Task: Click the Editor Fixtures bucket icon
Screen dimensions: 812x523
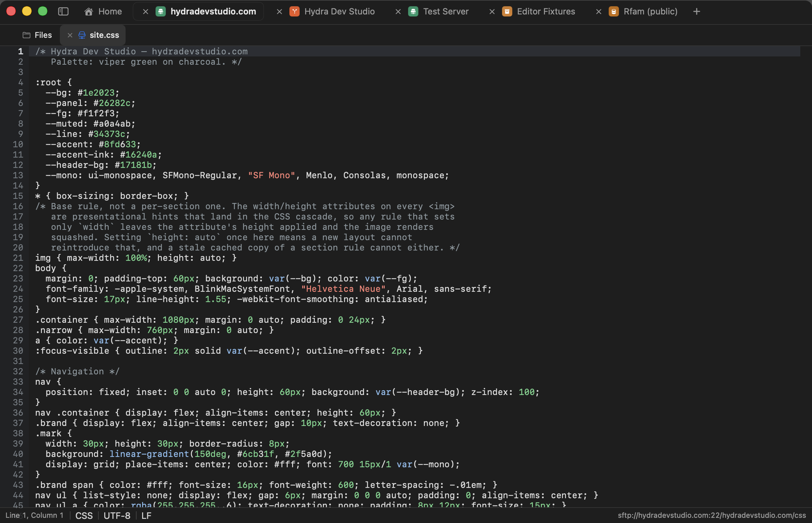Action: (507, 11)
